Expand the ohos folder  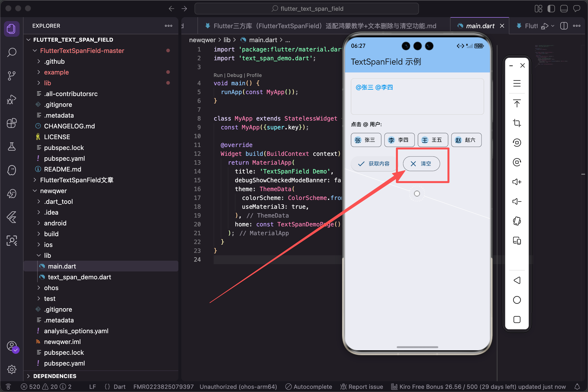point(51,288)
